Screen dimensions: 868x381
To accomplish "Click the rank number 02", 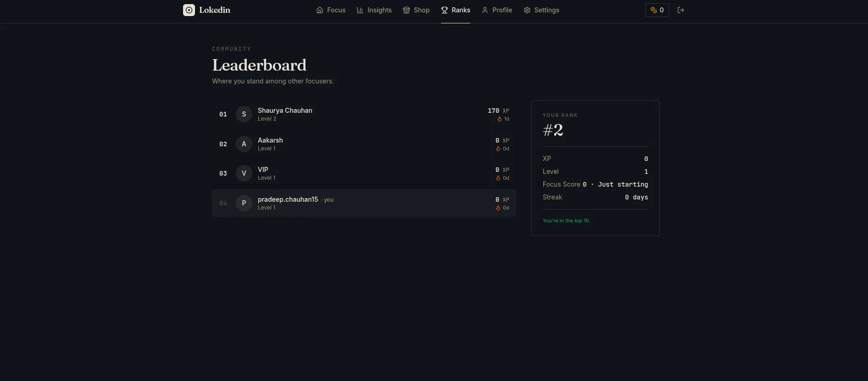I will click(x=223, y=144).
